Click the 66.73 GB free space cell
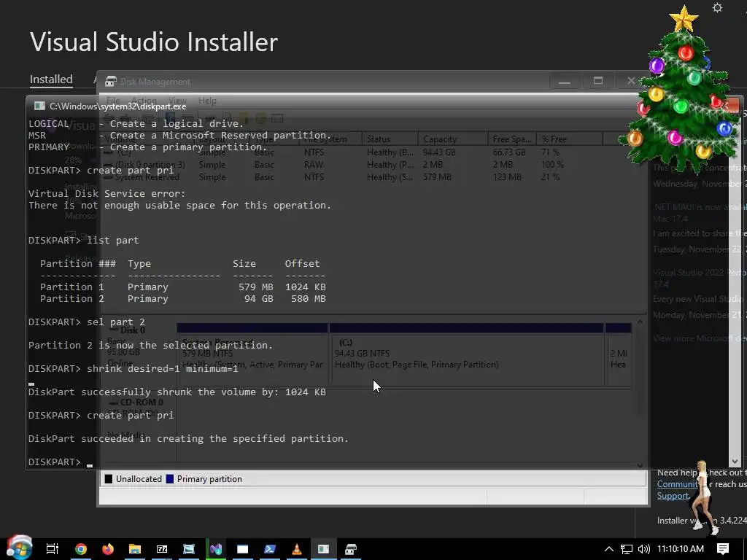Image resolution: width=747 pixels, height=560 pixels. pyautogui.click(x=509, y=152)
